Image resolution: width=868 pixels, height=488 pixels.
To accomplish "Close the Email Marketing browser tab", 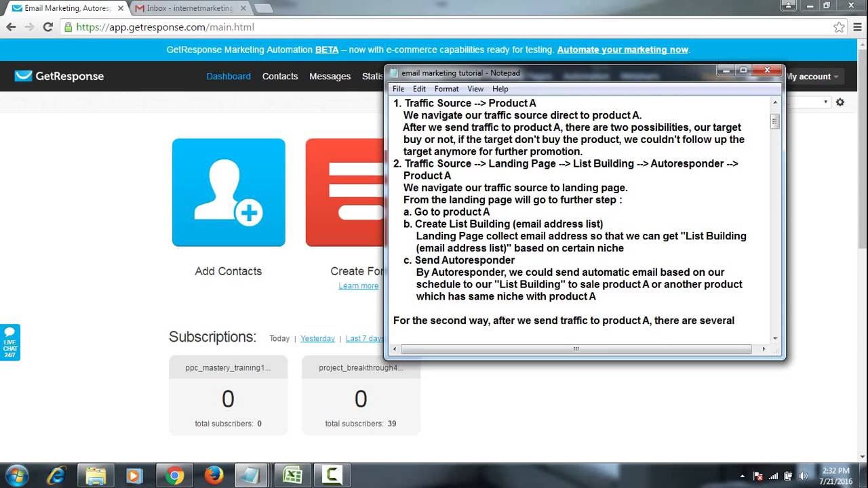I will click(x=120, y=8).
